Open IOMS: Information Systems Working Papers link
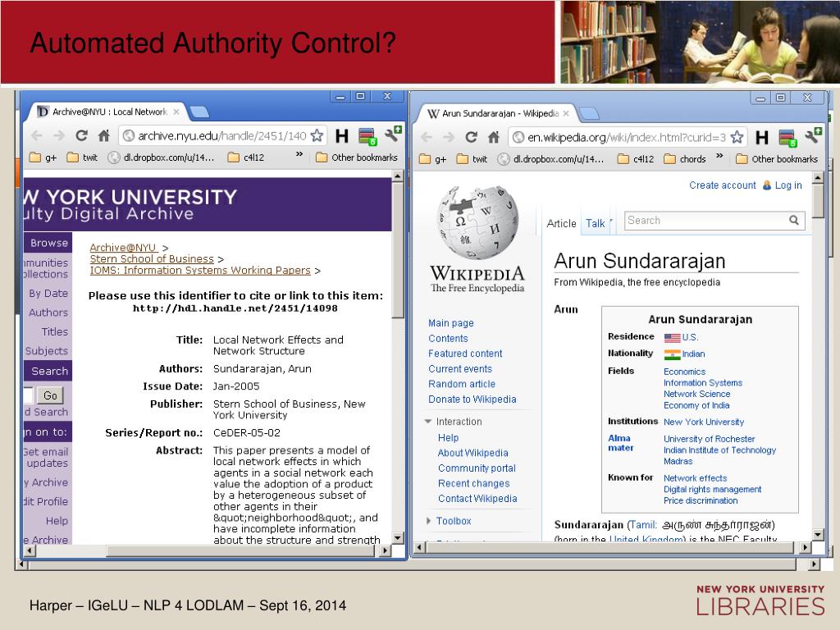The width and height of the screenshot is (840, 630). point(200,270)
